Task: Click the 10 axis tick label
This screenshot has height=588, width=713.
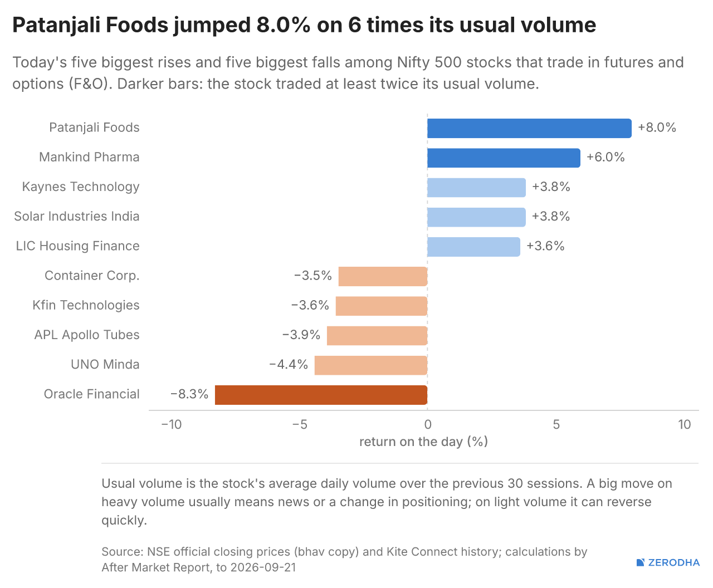Action: click(685, 424)
